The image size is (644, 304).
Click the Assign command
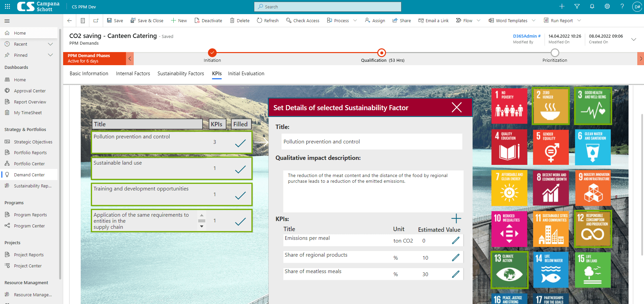point(375,20)
